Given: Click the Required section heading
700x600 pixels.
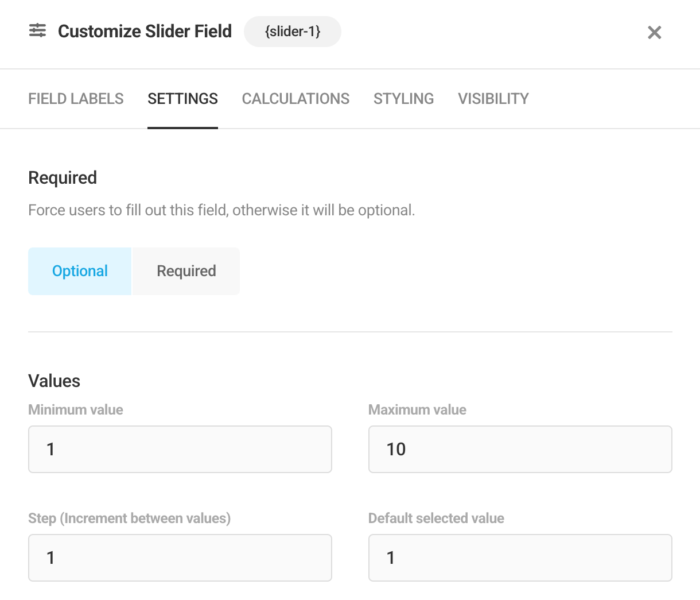Looking at the screenshot, I should tap(63, 178).
